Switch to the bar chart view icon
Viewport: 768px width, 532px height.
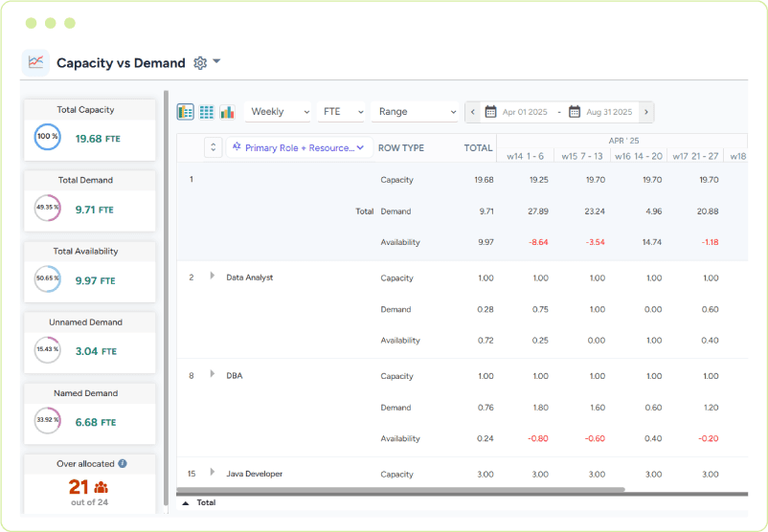point(227,112)
